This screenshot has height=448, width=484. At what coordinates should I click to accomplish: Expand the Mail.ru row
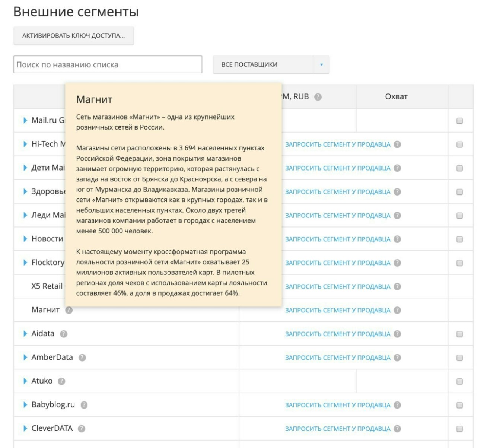point(25,120)
